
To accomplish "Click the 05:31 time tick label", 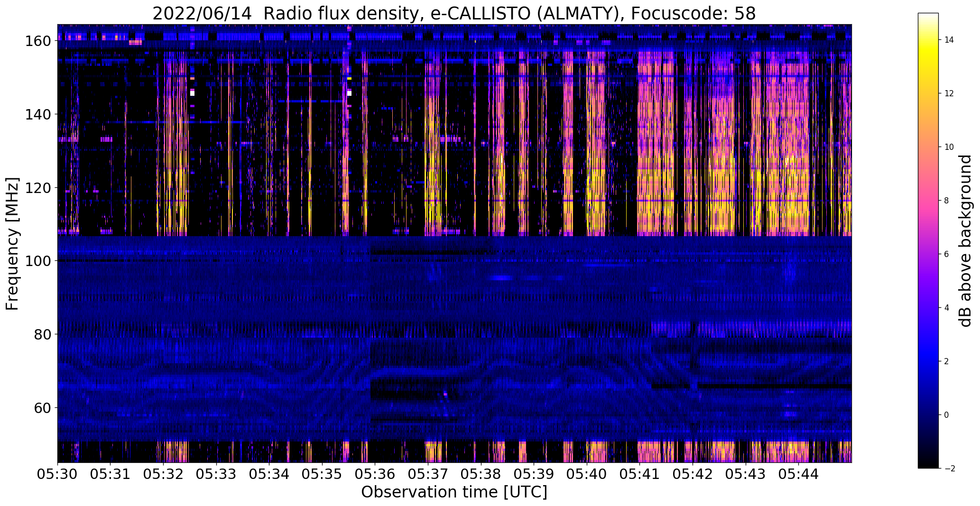I will (111, 474).
